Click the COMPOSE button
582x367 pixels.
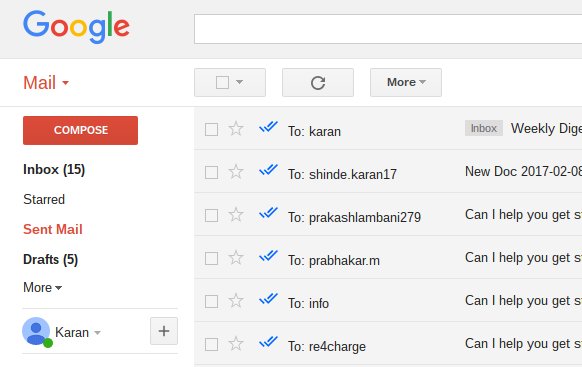point(81,130)
